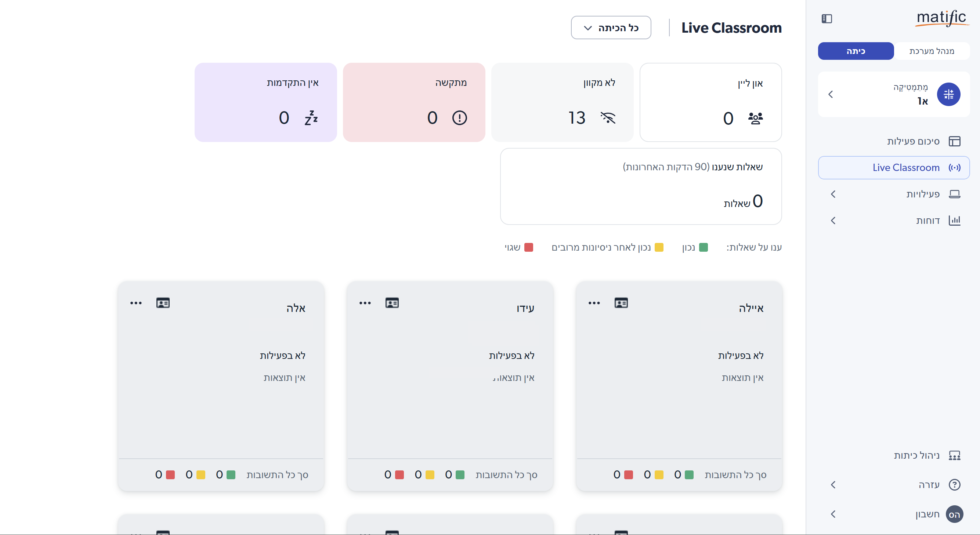Filter by מתקשה struggling students card
Screen dimensions: 980x535
[413, 103]
